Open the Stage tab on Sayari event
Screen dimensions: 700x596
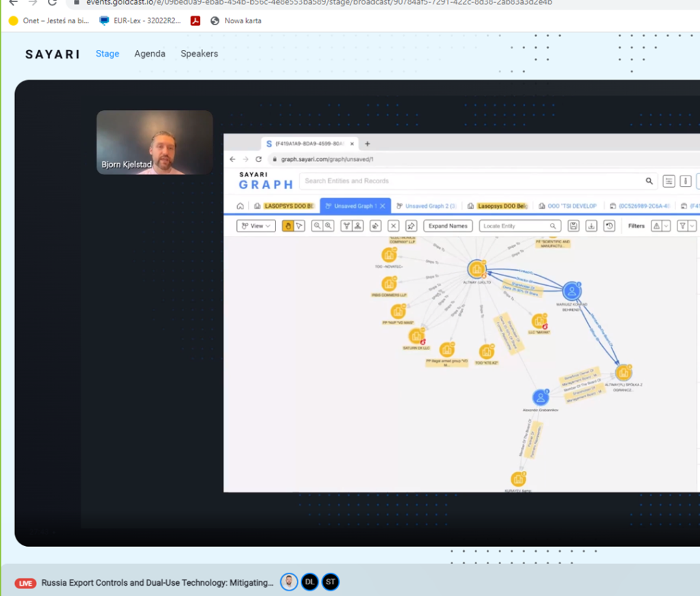pos(107,53)
